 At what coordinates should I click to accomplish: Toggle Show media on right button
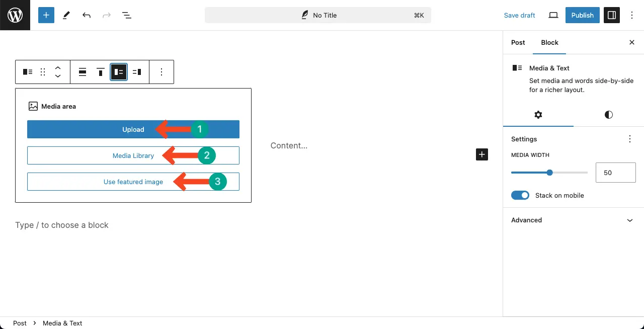pyautogui.click(x=137, y=72)
